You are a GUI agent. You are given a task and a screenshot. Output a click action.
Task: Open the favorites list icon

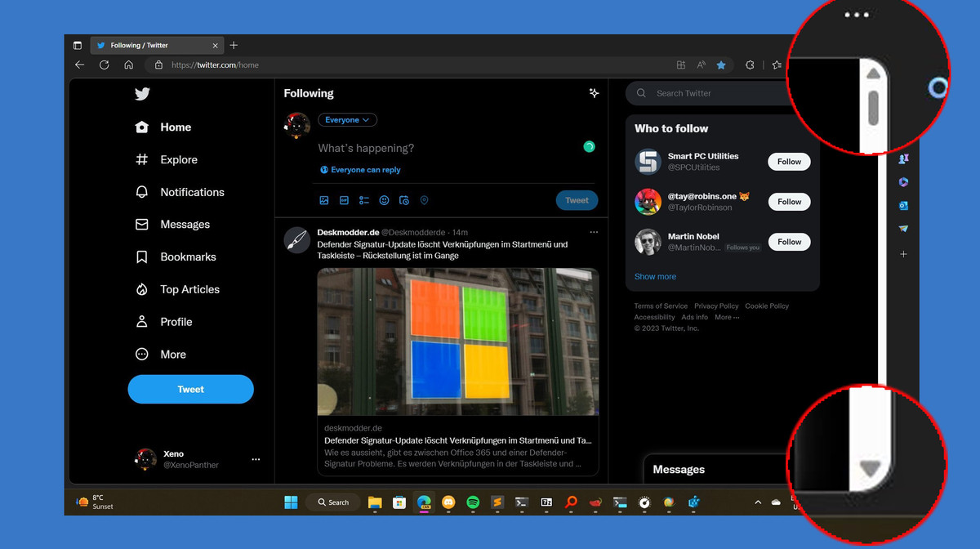pyautogui.click(x=777, y=65)
